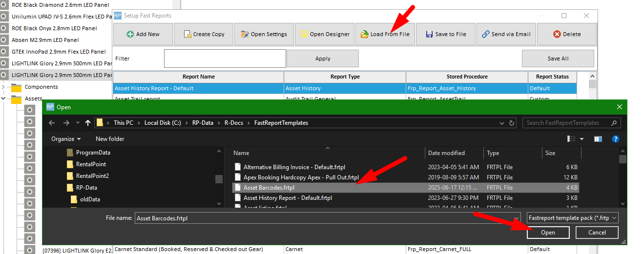Open the Organize menu
This screenshot has width=644, height=254.
pos(66,139)
